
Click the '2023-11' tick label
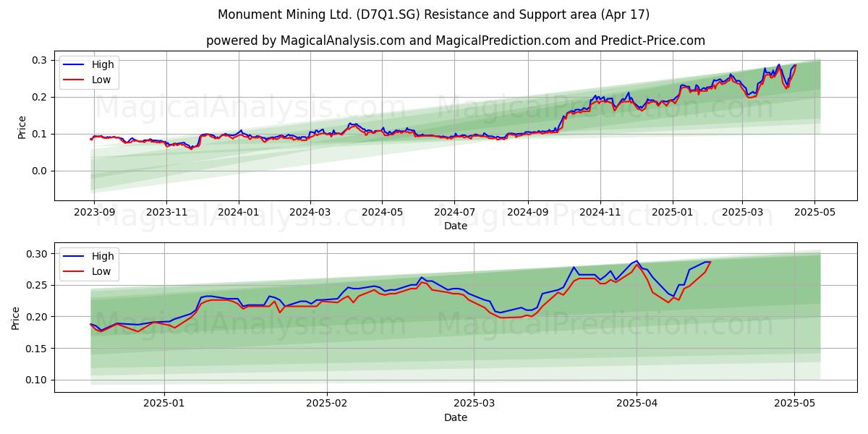click(x=166, y=212)
